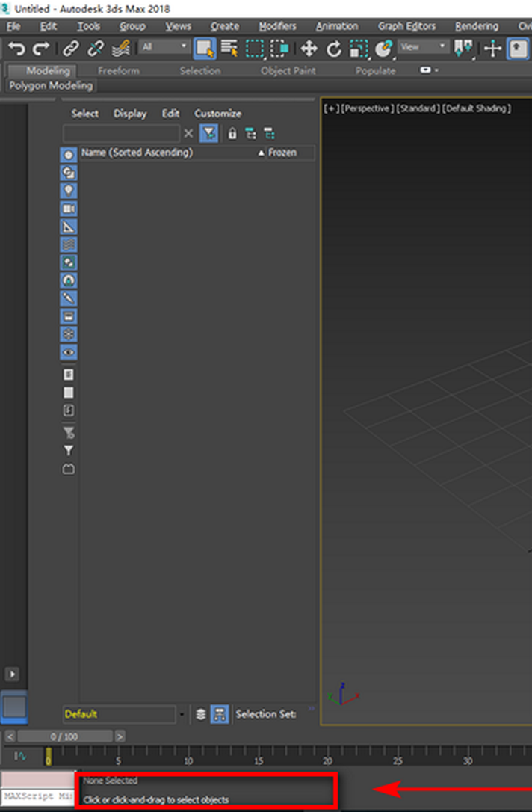Switch to the Freeform ribbon tab
This screenshot has height=812, width=532.
point(118,70)
